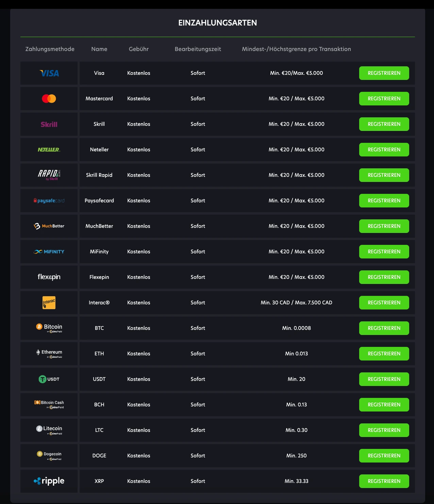Click the Name column header
434x504 pixels.
pyautogui.click(x=99, y=49)
